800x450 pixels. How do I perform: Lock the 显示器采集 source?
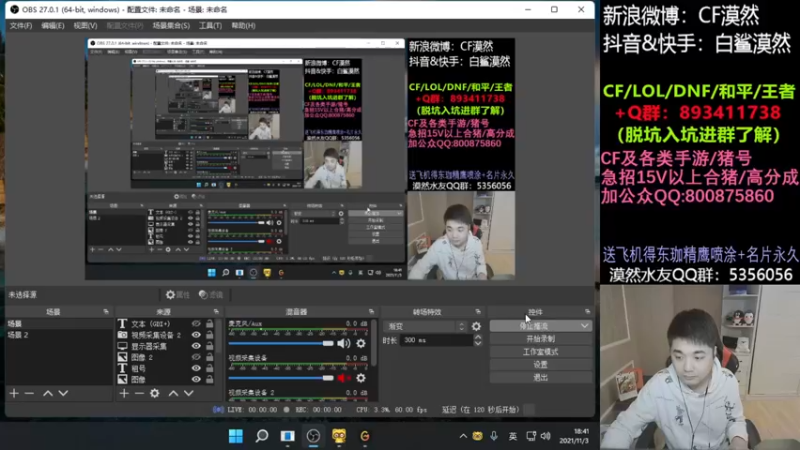point(210,346)
